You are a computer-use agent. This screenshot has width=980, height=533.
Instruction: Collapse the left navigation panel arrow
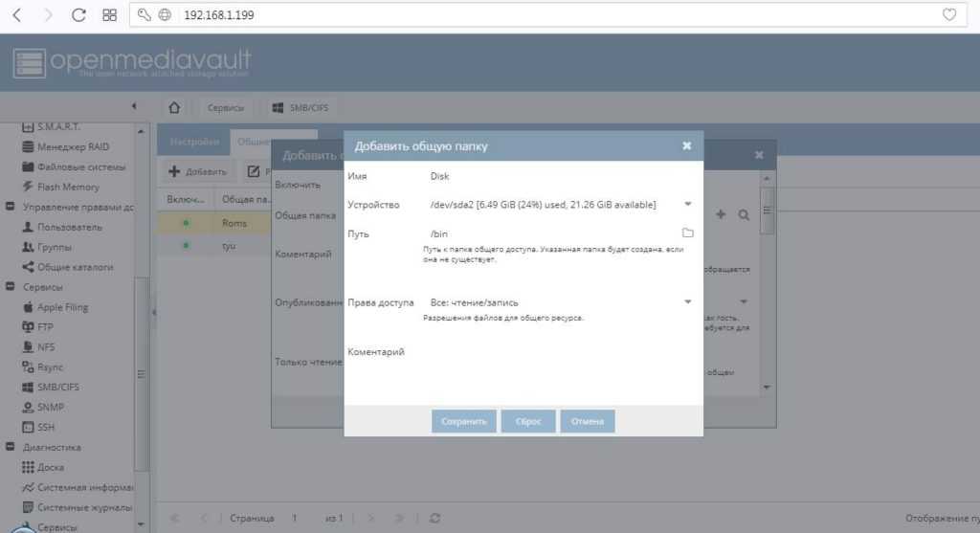(x=134, y=106)
